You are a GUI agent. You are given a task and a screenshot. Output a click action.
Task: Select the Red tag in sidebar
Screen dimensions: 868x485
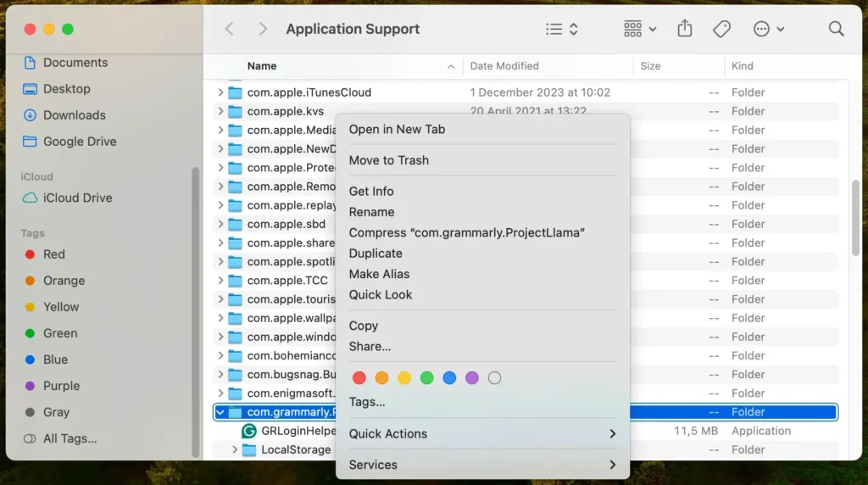[46, 254]
